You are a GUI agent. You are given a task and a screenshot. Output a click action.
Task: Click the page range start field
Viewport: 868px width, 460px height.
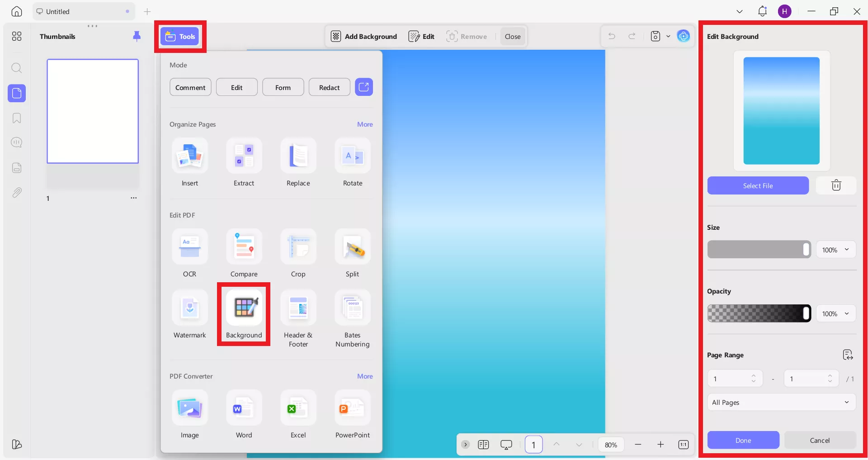coord(735,379)
